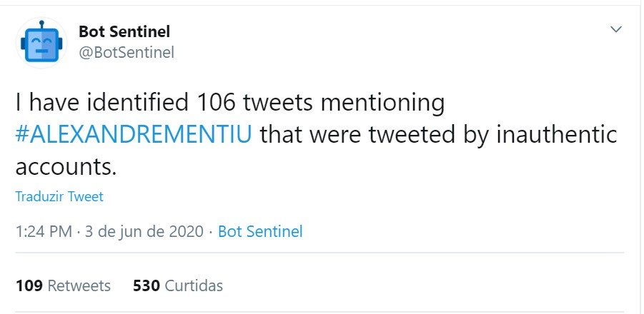This screenshot has height=314, width=644.
Task: Open the Bot Sentinel display name profile
Action: pyautogui.click(x=124, y=31)
